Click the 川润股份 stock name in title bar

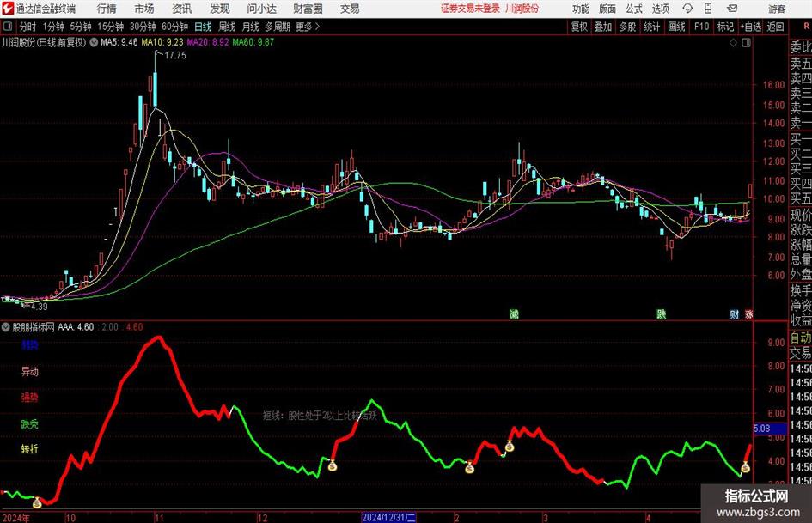point(522,9)
